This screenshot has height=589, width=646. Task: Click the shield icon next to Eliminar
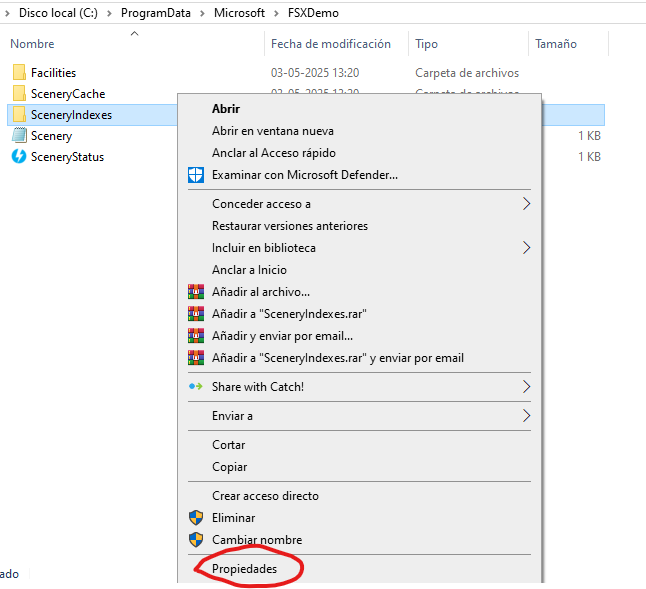(x=195, y=518)
